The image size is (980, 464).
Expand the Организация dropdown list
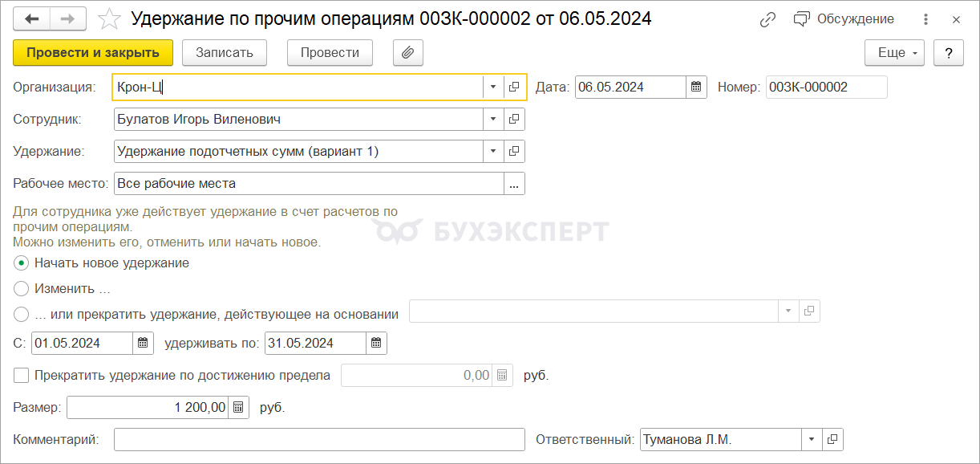[492, 88]
